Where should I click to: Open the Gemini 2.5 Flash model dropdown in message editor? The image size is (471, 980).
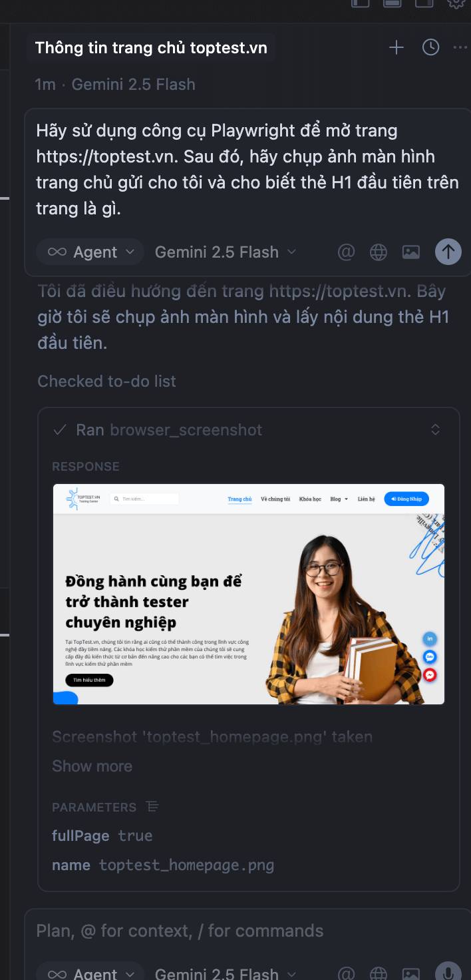[x=226, y=252]
